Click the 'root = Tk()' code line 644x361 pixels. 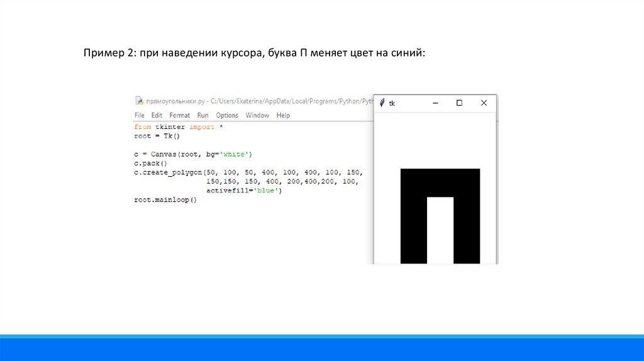(157, 136)
